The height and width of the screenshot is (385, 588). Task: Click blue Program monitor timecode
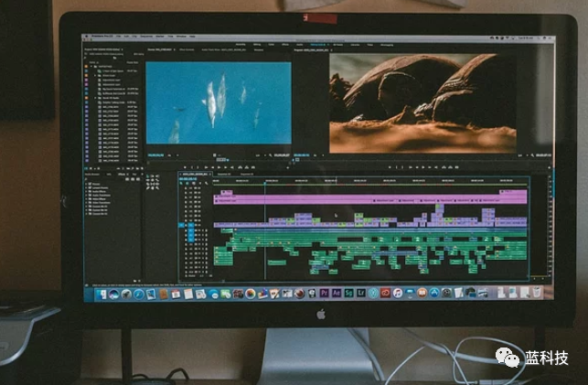click(x=301, y=155)
